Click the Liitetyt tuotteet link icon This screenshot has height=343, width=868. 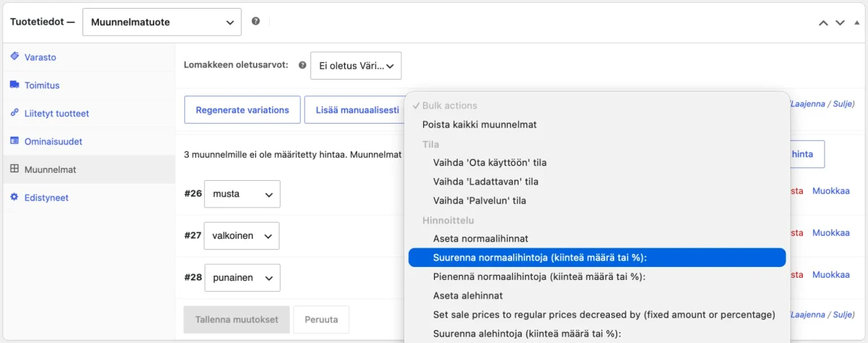(14, 113)
